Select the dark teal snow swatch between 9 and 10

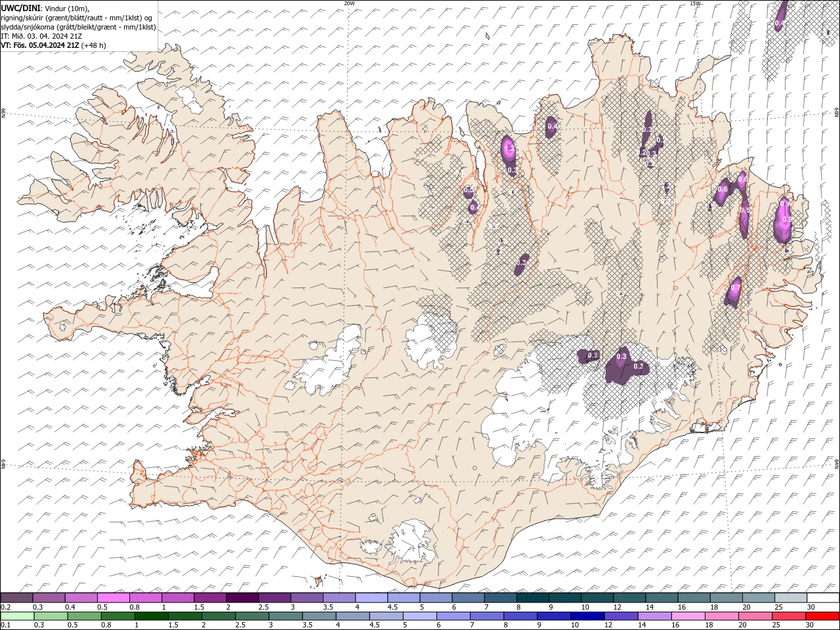pos(564,598)
